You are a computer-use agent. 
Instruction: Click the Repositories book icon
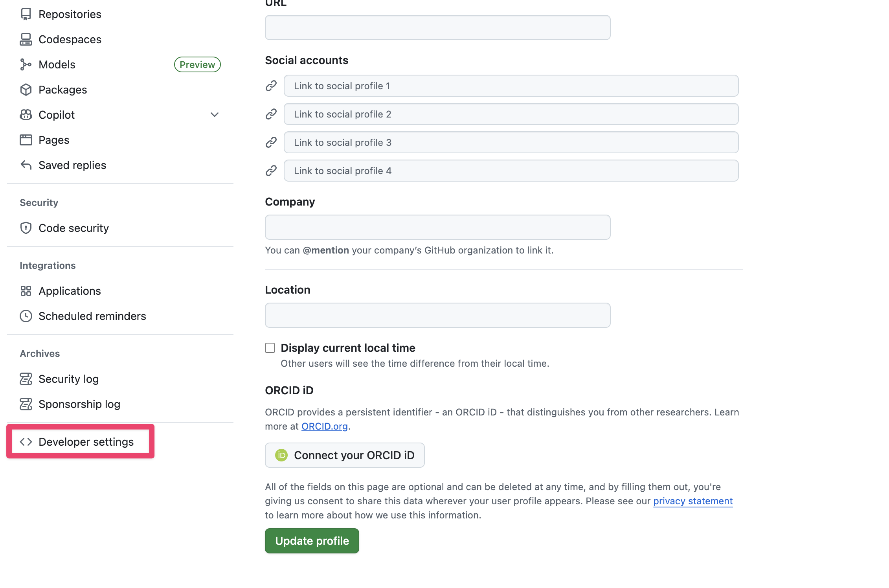26,14
